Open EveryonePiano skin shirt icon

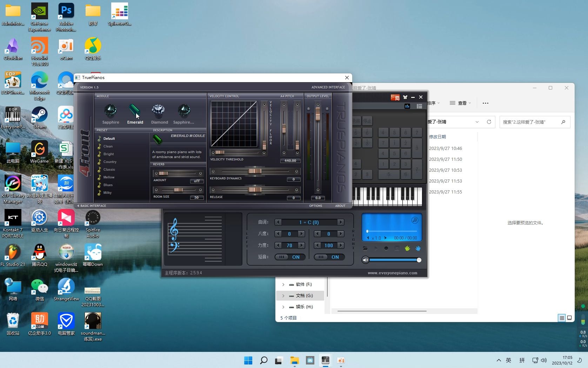pyautogui.click(x=405, y=97)
